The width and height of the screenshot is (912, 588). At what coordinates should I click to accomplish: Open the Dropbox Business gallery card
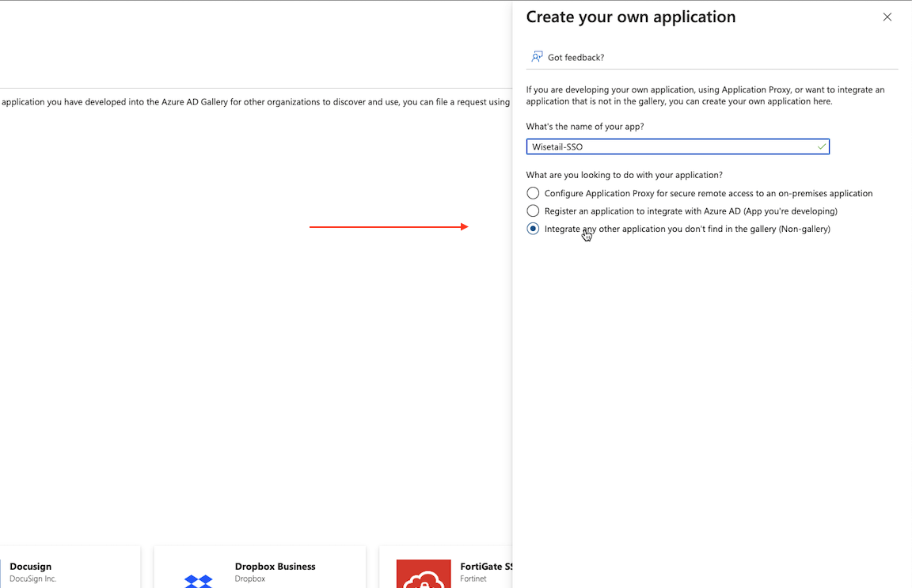(x=260, y=567)
